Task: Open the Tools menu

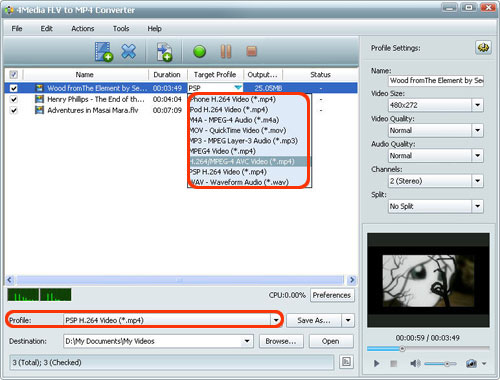Action: click(x=121, y=29)
